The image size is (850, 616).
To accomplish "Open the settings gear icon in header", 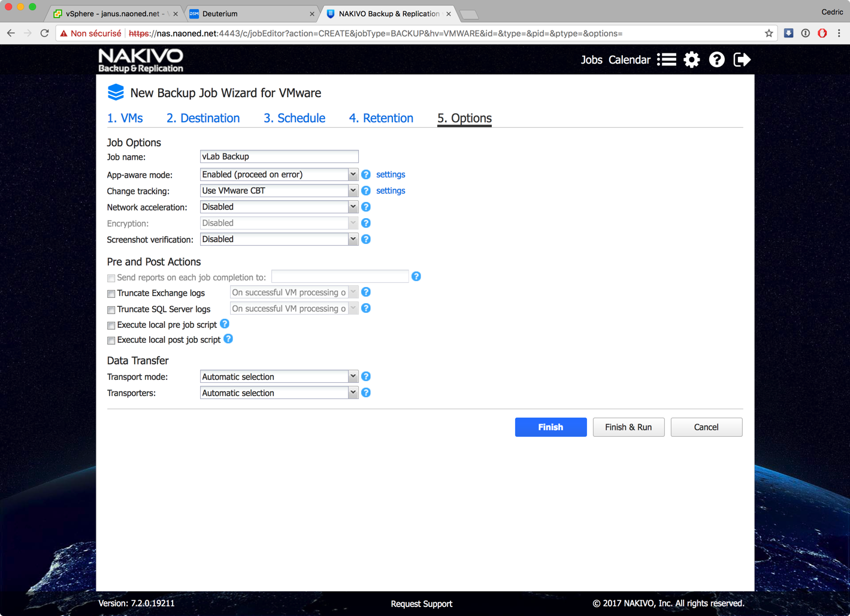I will [x=691, y=60].
